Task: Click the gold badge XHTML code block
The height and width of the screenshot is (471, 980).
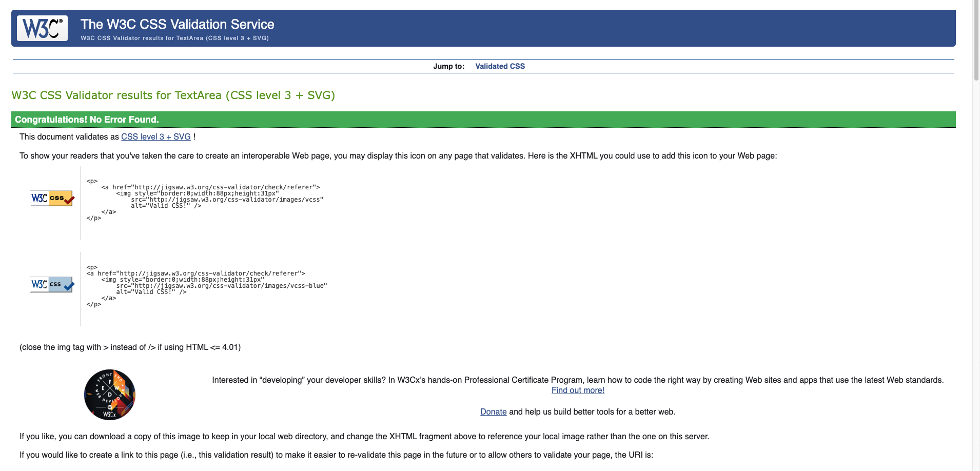Action: click(x=205, y=200)
